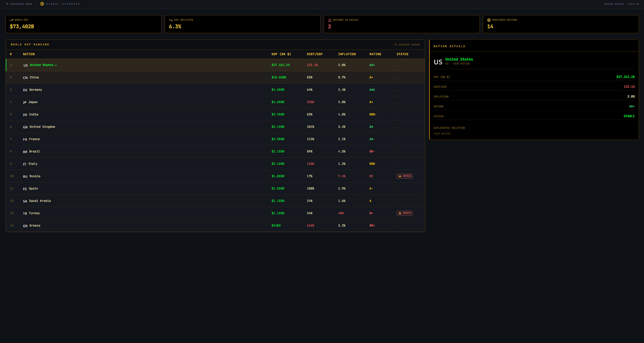Click the STATUS column header
This screenshot has height=343, width=644.
coord(402,54)
